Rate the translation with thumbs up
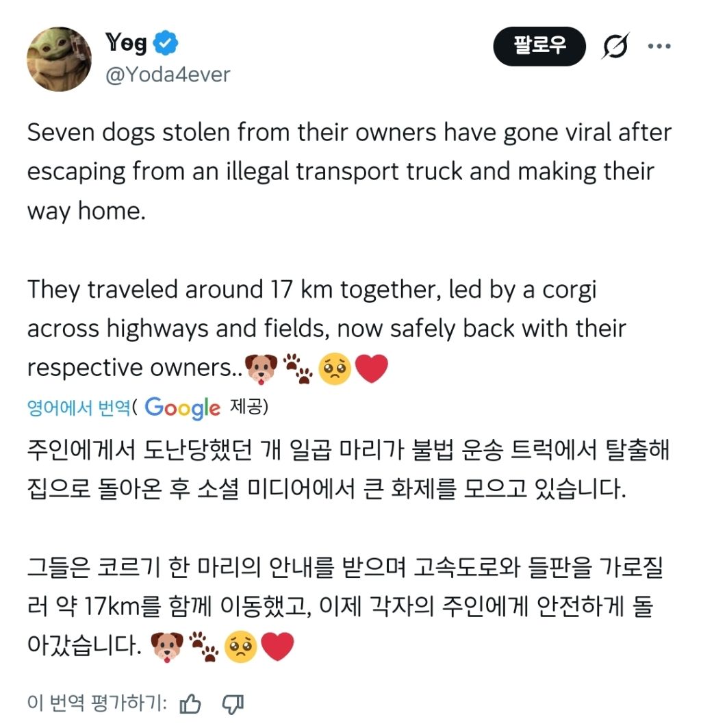 pyautogui.click(x=190, y=704)
